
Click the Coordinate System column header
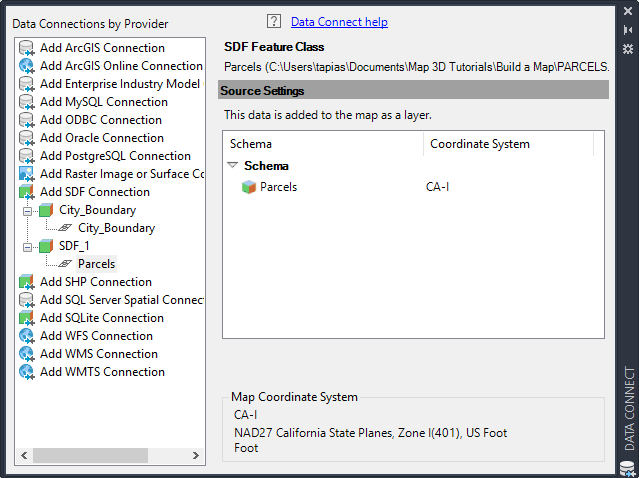click(x=480, y=144)
